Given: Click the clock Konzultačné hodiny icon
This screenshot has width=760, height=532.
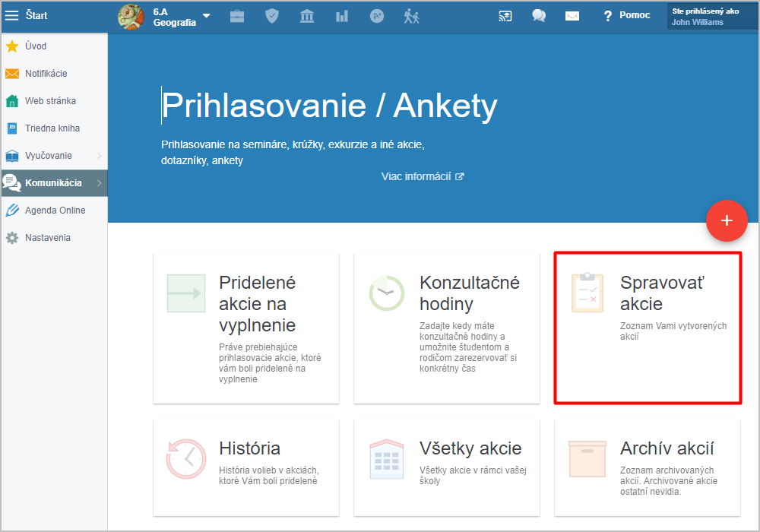Looking at the screenshot, I should (x=387, y=293).
